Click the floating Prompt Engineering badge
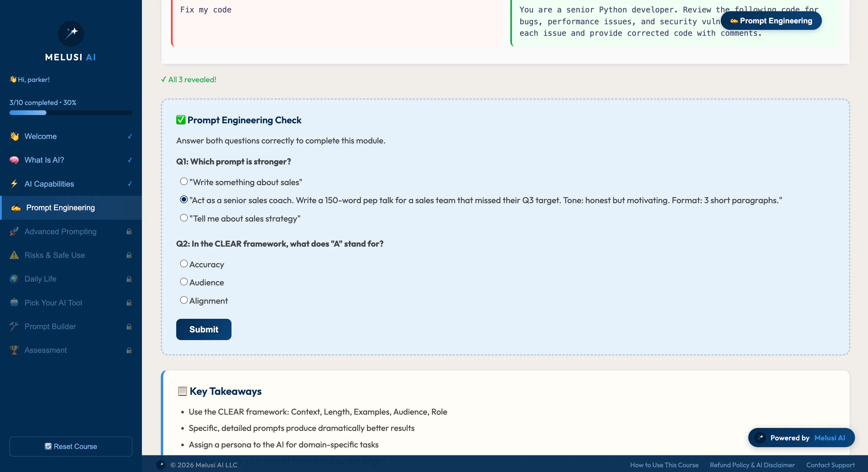Screen dimensions: 868x472 click(x=771, y=21)
